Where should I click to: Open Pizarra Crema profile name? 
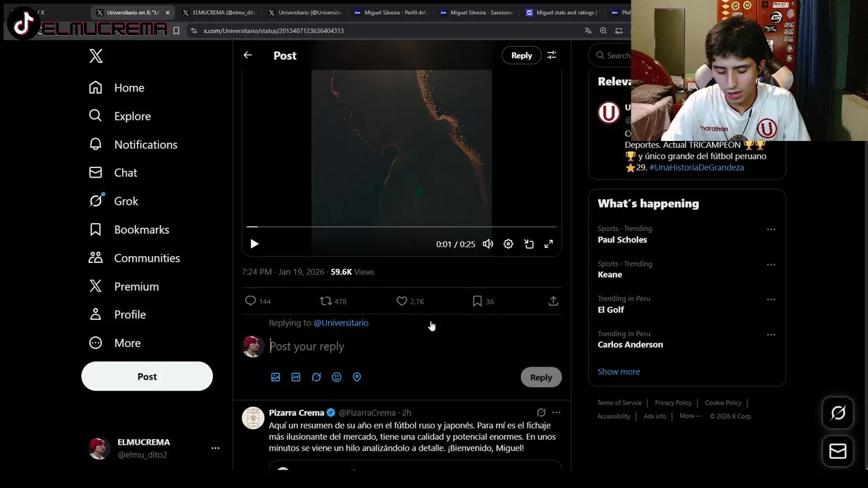[x=296, y=412]
